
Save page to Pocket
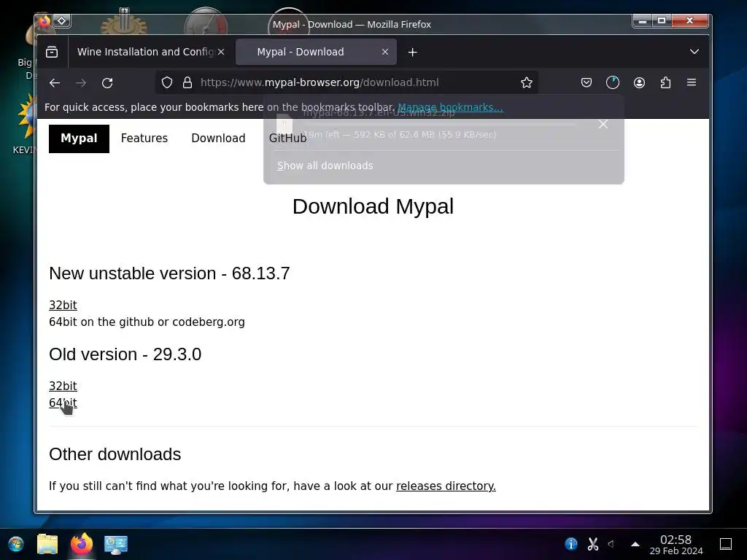pyautogui.click(x=587, y=82)
